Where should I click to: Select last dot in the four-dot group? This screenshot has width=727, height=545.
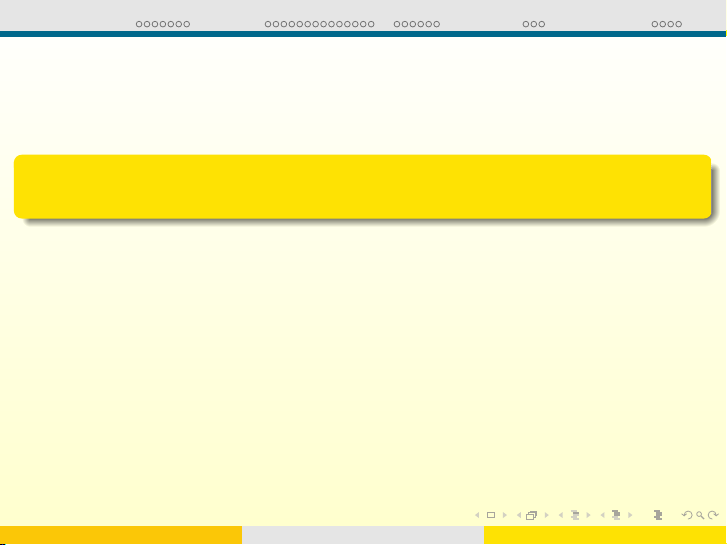click(679, 23)
